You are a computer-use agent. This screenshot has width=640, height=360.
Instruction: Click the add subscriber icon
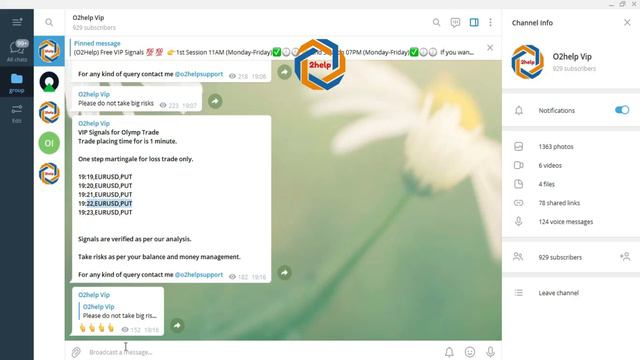(625, 256)
